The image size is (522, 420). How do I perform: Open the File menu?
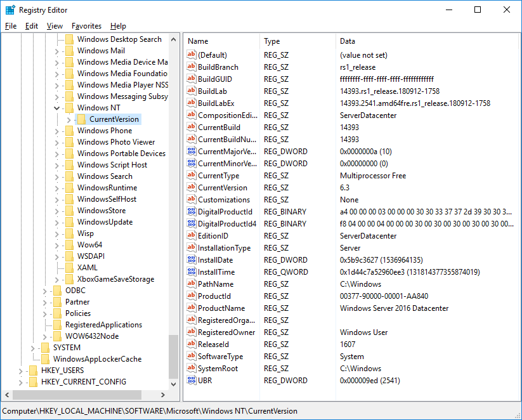pyautogui.click(x=11, y=26)
